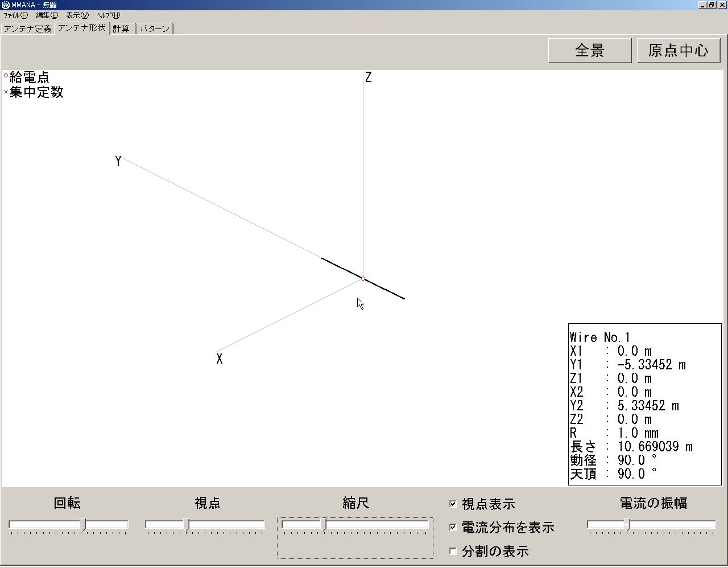Click the 'Z2 : 0.0 m' value
Screen dimensions: 728x568
611,419
